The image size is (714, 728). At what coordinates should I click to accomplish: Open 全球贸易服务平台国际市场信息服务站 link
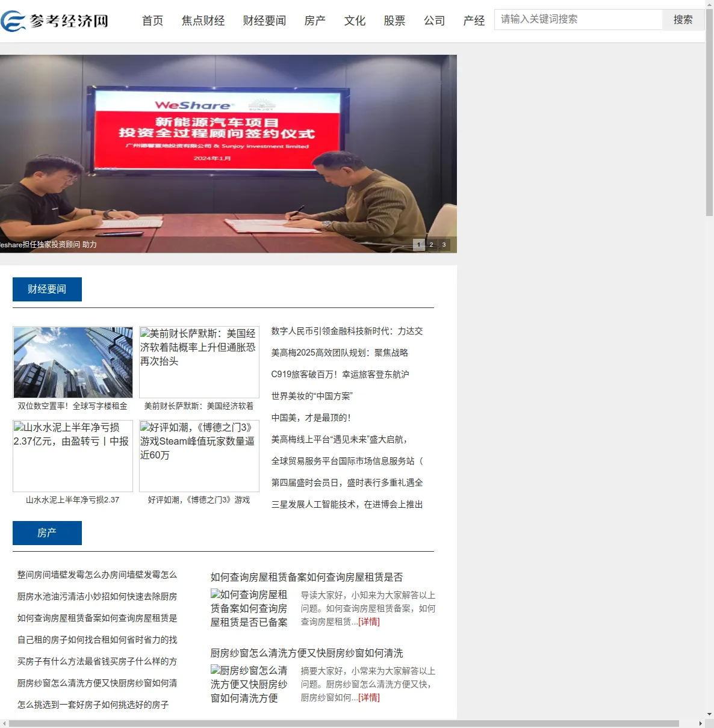[x=347, y=461]
